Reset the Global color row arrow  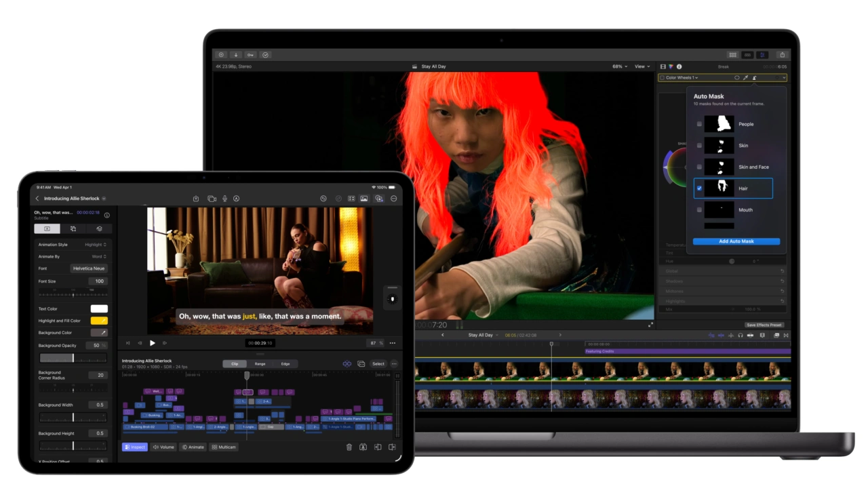point(782,270)
